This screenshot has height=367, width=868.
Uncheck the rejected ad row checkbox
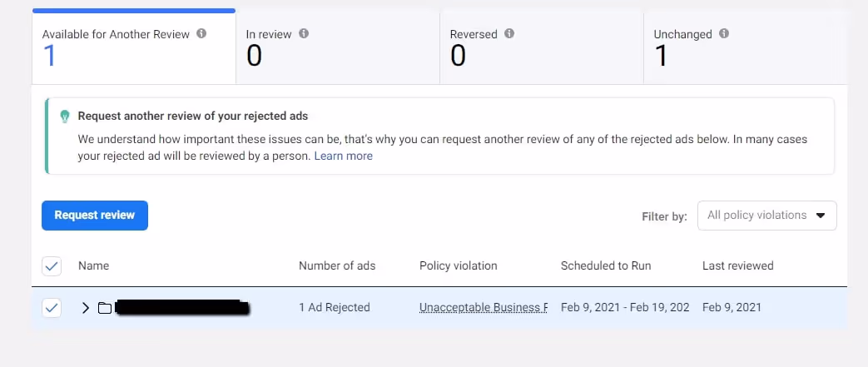pos(52,308)
